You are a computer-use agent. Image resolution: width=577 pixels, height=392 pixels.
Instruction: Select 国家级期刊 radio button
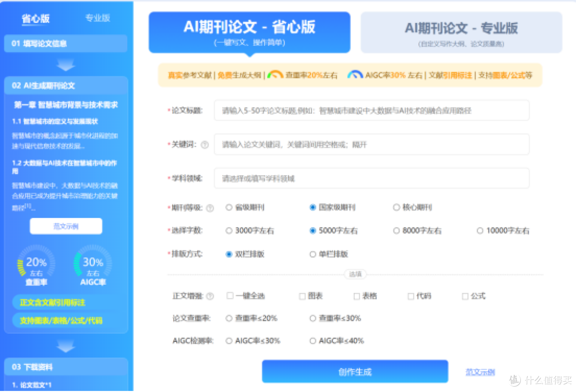(x=313, y=207)
